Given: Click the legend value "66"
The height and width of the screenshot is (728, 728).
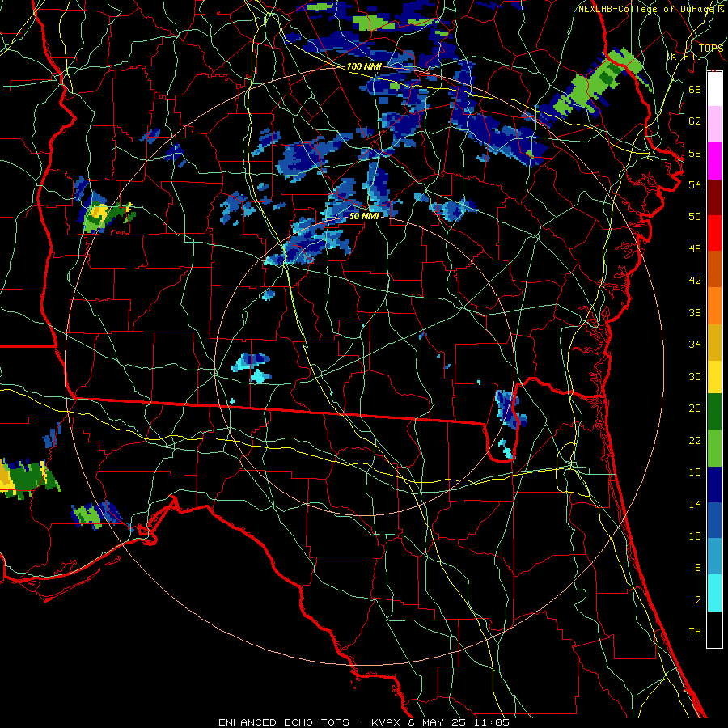Looking at the screenshot, I should tap(695, 90).
